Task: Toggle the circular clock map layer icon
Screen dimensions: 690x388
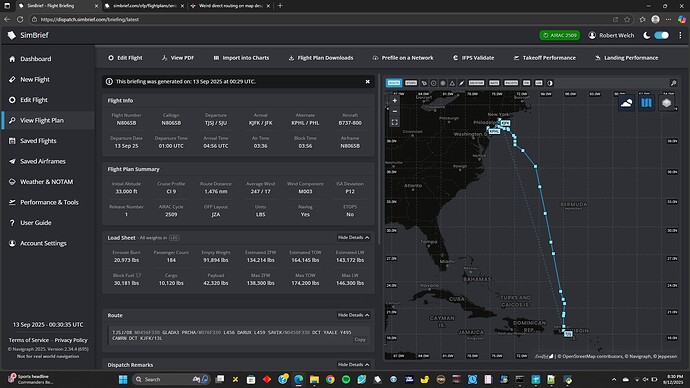Action: (x=433, y=83)
